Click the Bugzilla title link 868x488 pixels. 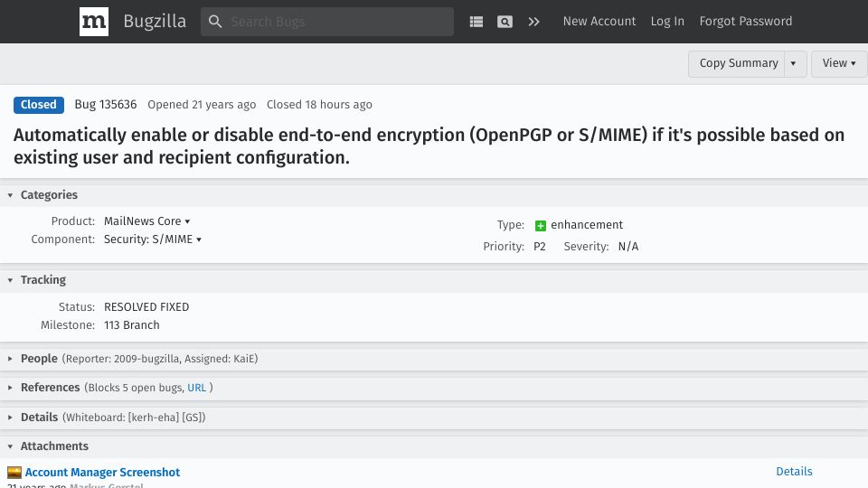pyautogui.click(x=155, y=21)
